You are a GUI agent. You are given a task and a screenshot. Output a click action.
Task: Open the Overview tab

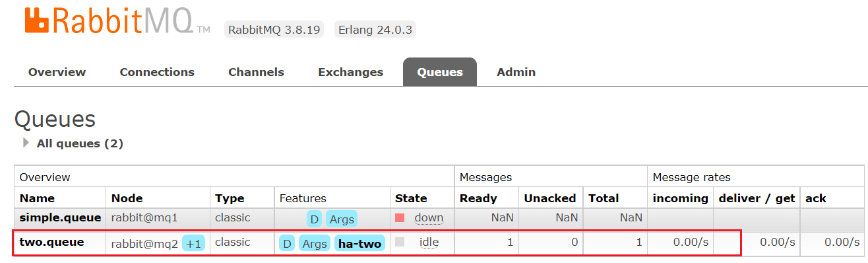coord(57,72)
